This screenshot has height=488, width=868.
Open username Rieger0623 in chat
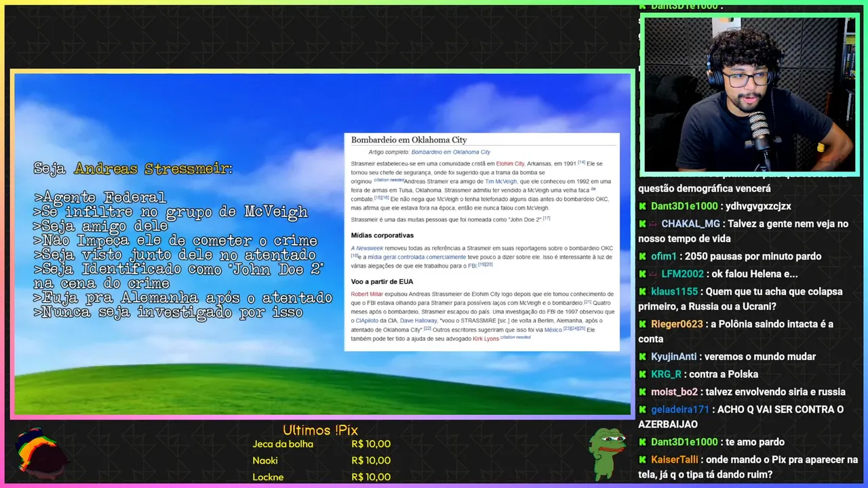pyautogui.click(x=677, y=324)
